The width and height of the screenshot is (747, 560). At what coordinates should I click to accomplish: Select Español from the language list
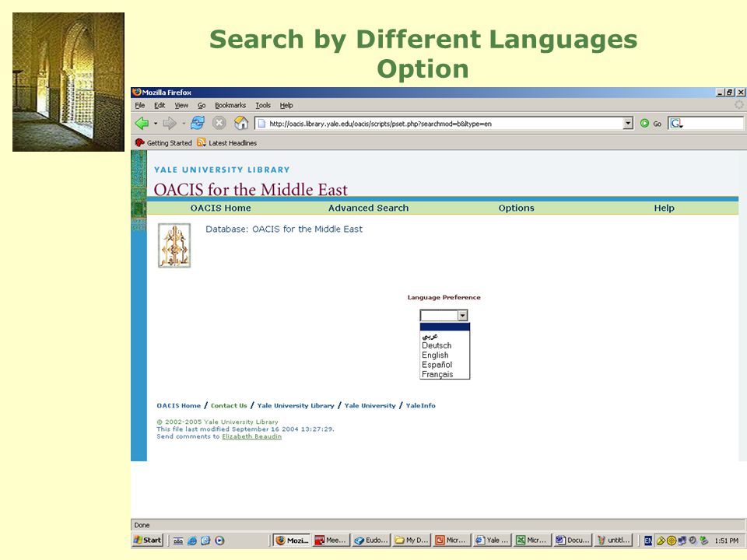(x=444, y=364)
